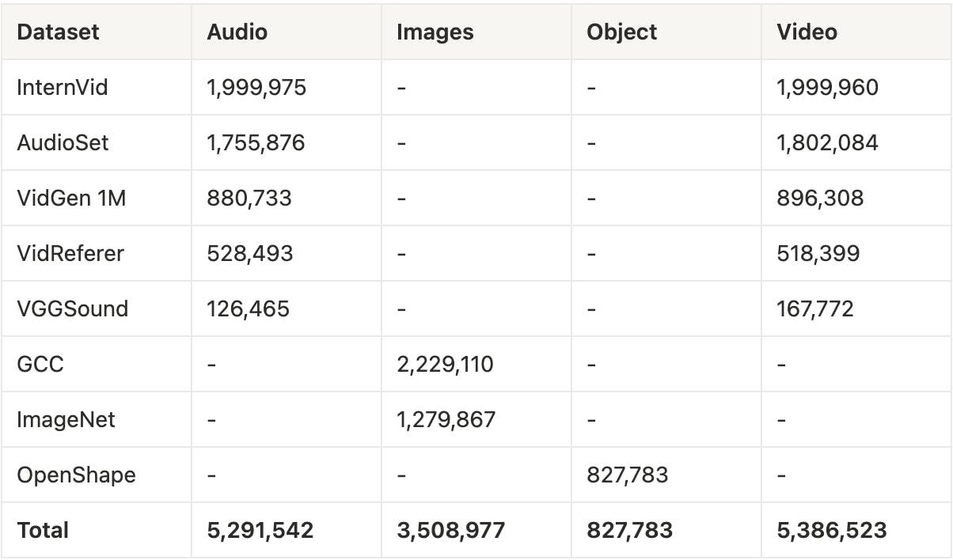The width and height of the screenshot is (953, 560).
Task: Click the VGGSound row label
Action: click(x=72, y=308)
